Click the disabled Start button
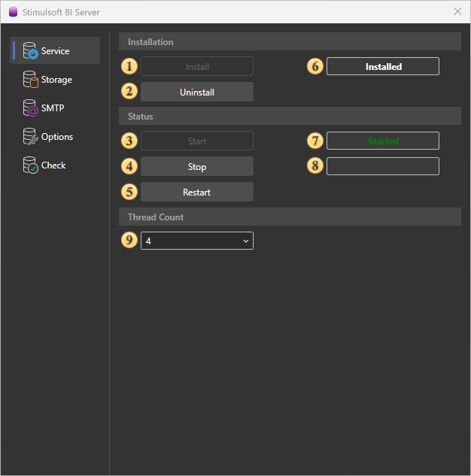Screen dimensions: 471x476 point(197,141)
